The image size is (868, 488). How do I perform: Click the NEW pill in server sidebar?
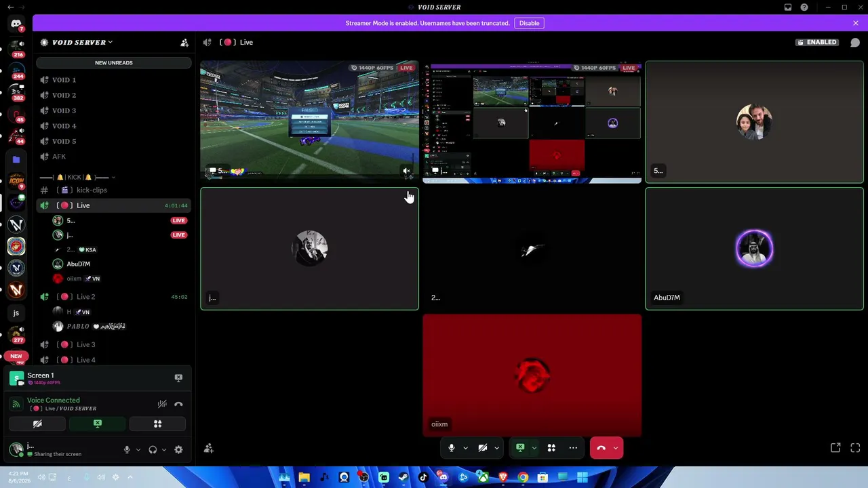(x=16, y=356)
